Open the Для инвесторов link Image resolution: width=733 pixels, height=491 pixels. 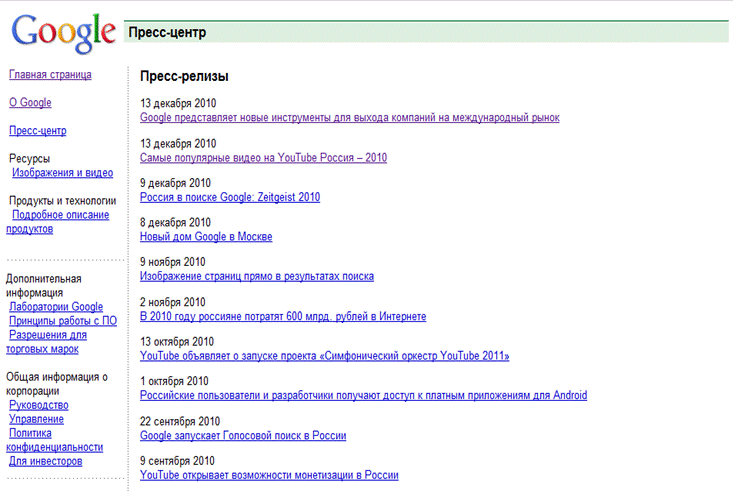(x=46, y=461)
